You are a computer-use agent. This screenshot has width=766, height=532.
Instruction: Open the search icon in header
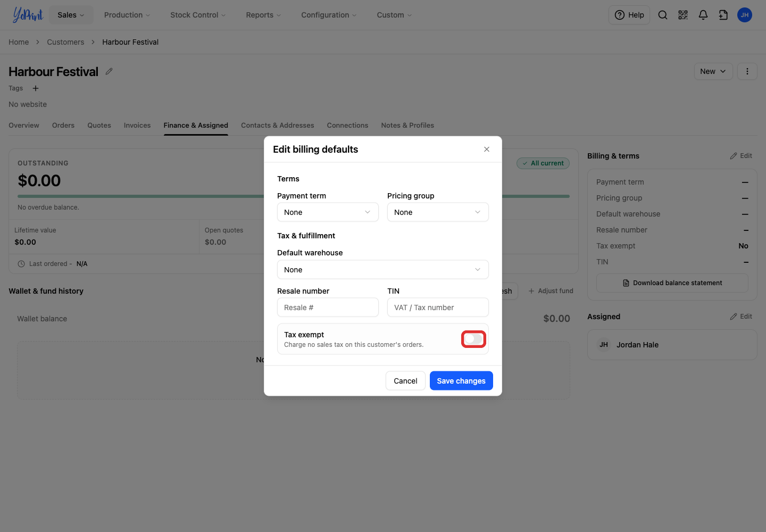pos(663,15)
